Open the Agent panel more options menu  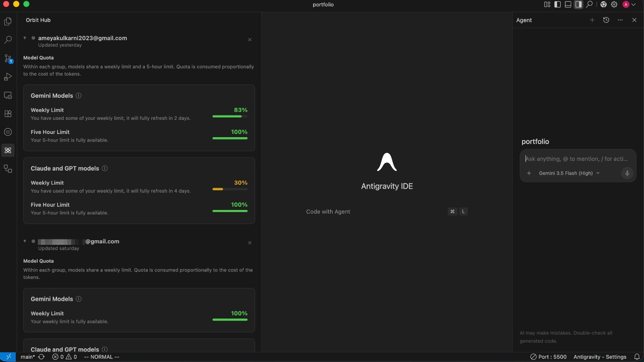point(620,20)
